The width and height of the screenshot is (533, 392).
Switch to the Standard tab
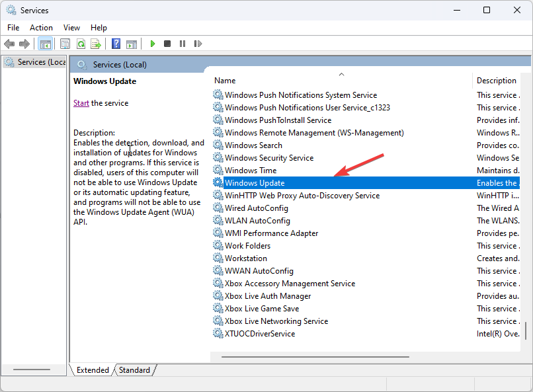(x=135, y=370)
